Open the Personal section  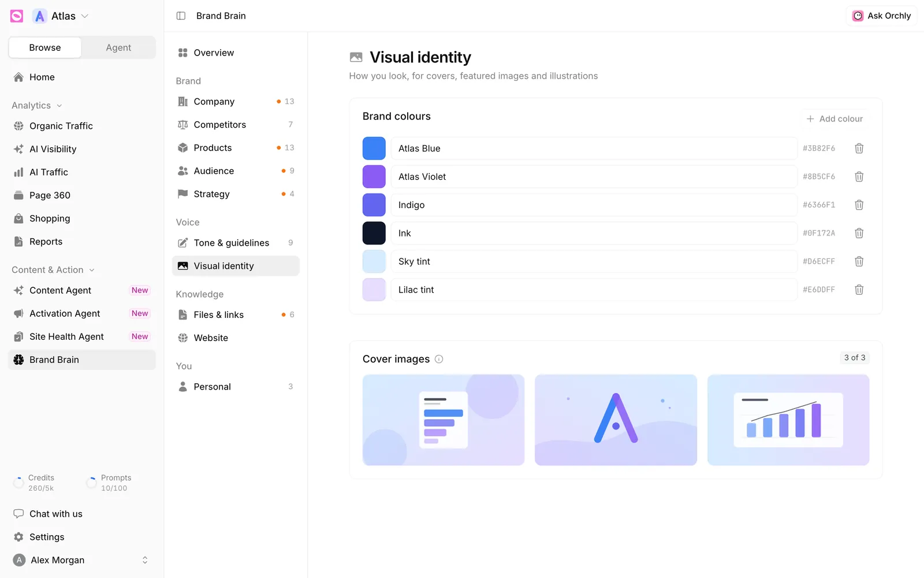(x=236, y=387)
